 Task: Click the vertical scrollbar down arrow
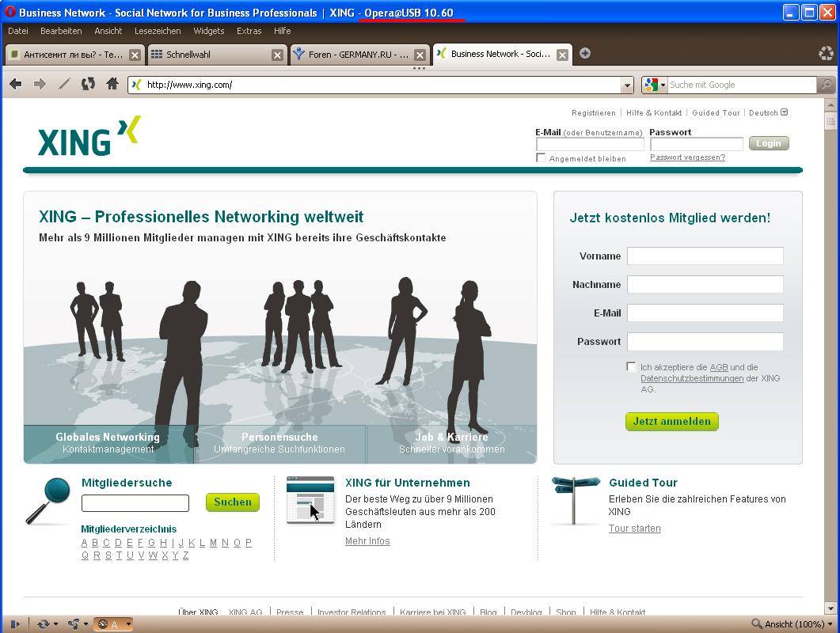click(x=830, y=608)
